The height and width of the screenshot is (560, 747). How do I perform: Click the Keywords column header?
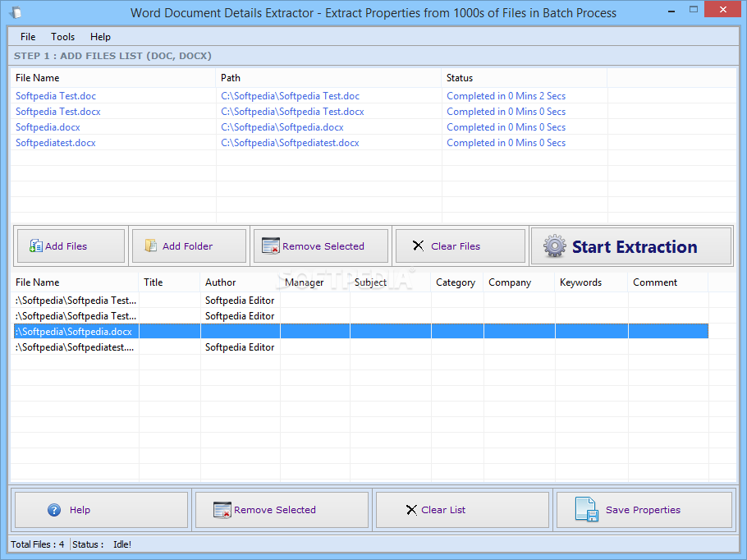(x=591, y=282)
